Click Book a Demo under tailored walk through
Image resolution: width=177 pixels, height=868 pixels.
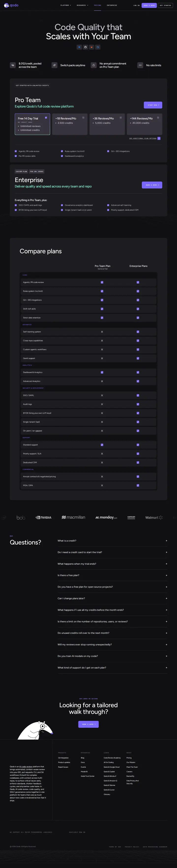88,725
